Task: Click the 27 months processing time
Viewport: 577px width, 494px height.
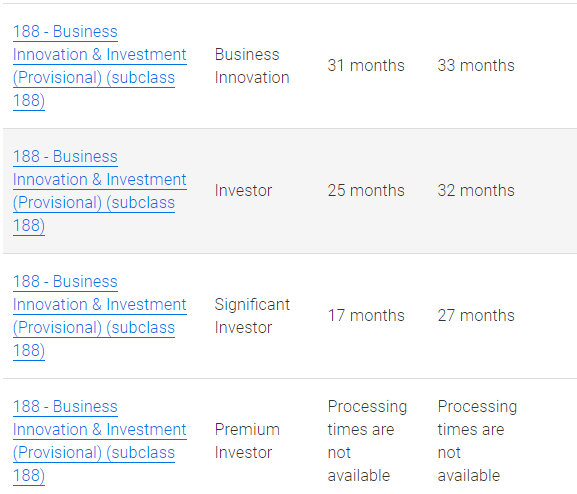Action: (476, 315)
